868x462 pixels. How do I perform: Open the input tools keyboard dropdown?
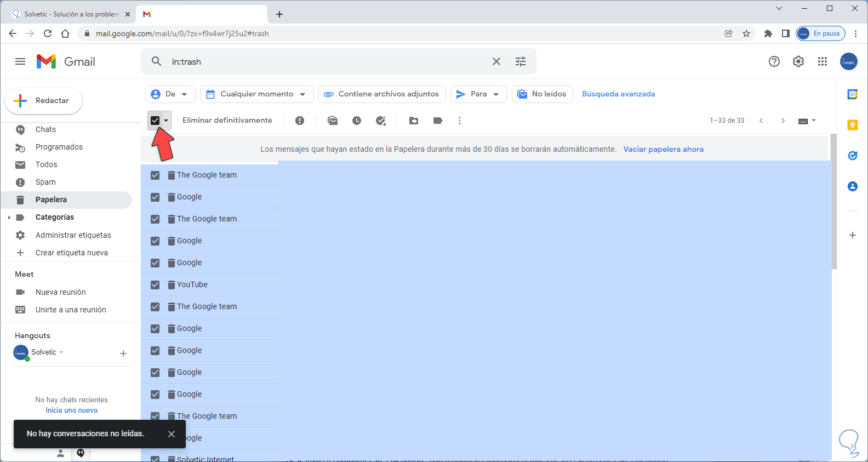tap(807, 121)
